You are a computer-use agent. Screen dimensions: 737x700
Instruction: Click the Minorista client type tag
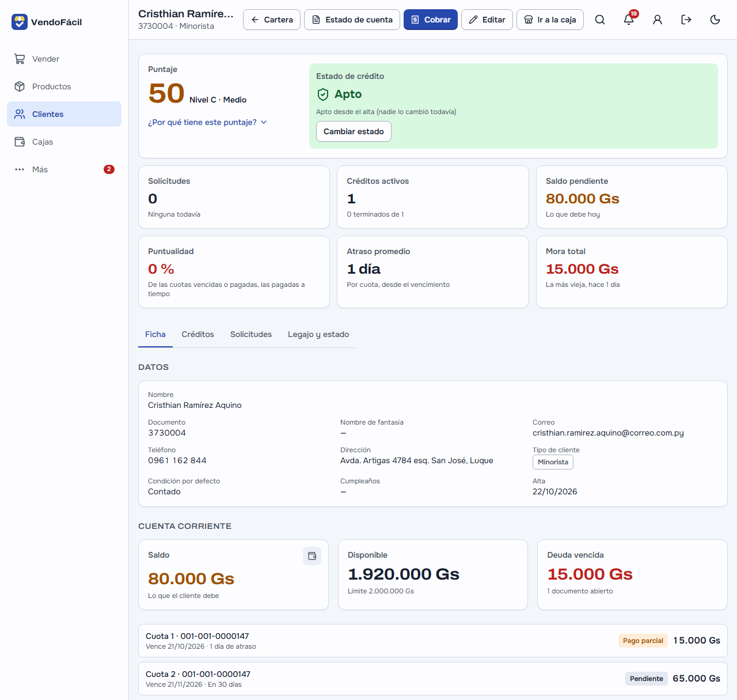[x=553, y=462]
